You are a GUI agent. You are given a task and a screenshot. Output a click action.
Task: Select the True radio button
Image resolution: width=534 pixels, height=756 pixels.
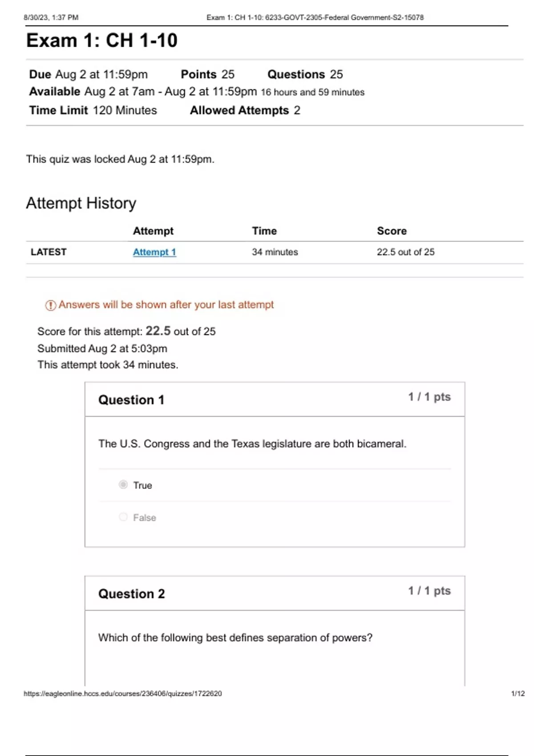(123, 484)
